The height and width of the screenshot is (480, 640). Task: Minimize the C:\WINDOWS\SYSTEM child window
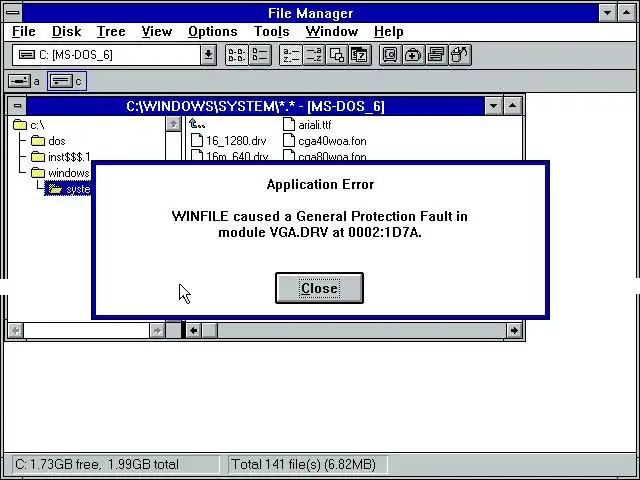tap(493, 106)
